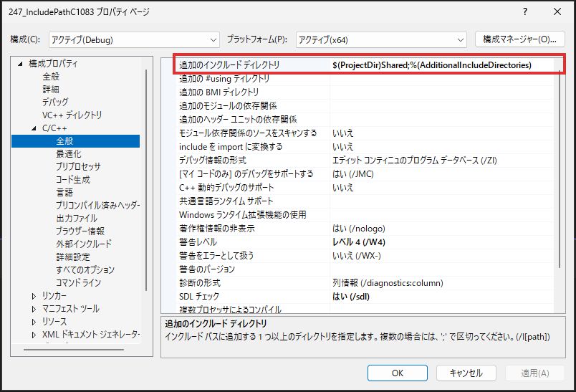The image size is (576, 392).
Task: Click the 列情報 (/diagnostics:column) value
Action: coord(388,283)
